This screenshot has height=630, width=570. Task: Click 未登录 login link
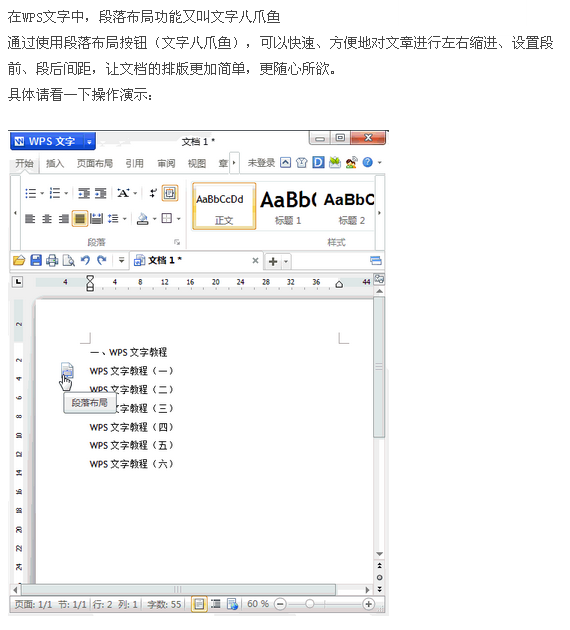click(261, 163)
